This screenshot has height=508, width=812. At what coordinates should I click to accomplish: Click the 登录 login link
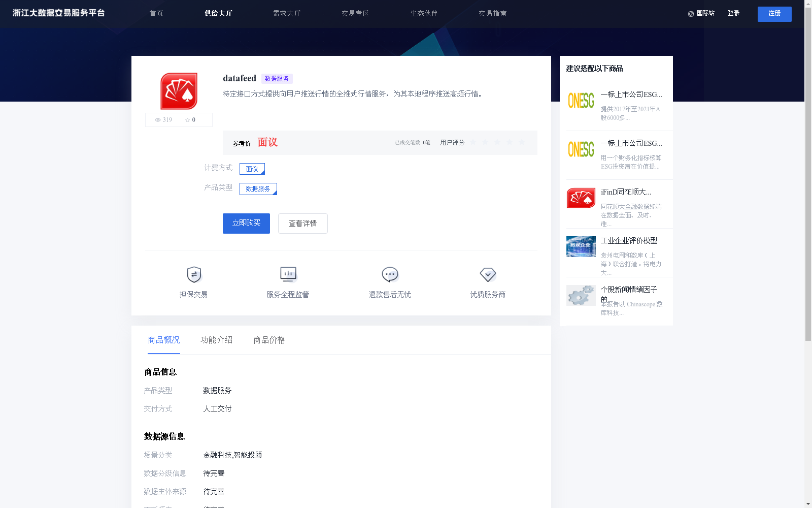733,14
